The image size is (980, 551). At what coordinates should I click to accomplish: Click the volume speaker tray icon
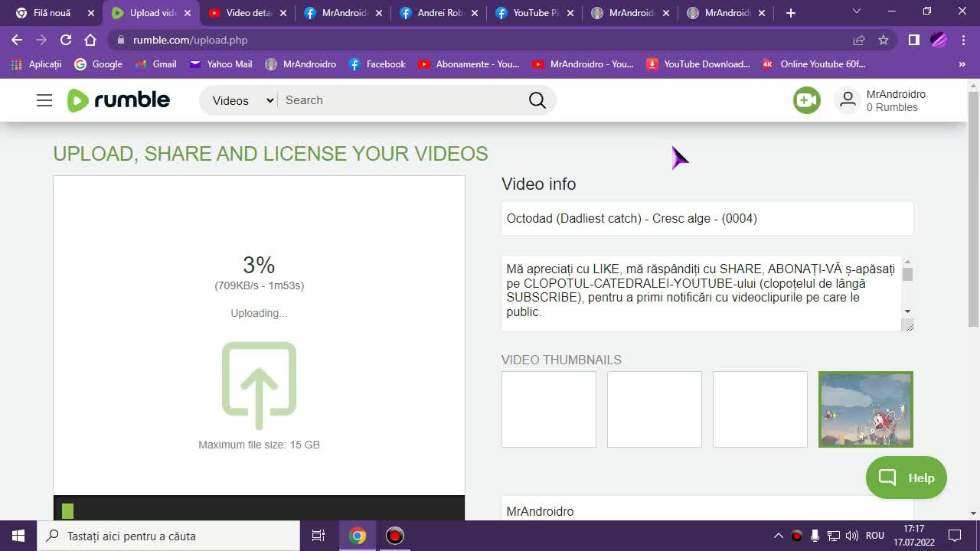pos(851,536)
